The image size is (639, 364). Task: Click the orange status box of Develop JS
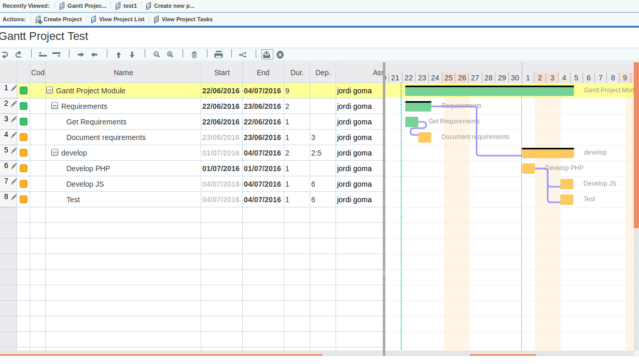(23, 184)
